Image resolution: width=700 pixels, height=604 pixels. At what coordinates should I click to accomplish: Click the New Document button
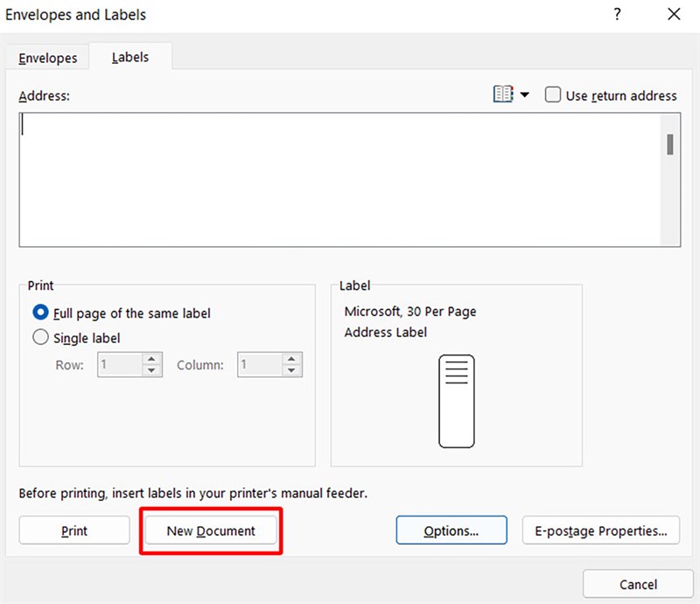coord(211,530)
